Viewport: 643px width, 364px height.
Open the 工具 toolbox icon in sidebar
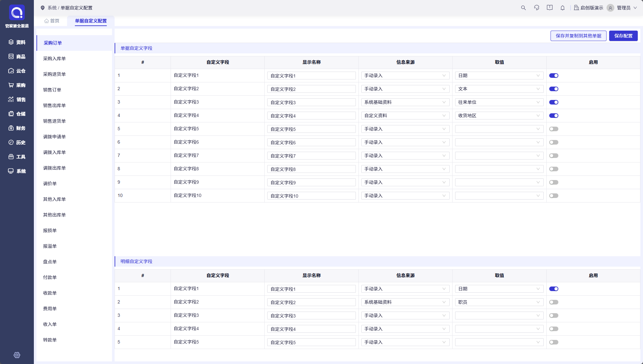click(x=11, y=157)
